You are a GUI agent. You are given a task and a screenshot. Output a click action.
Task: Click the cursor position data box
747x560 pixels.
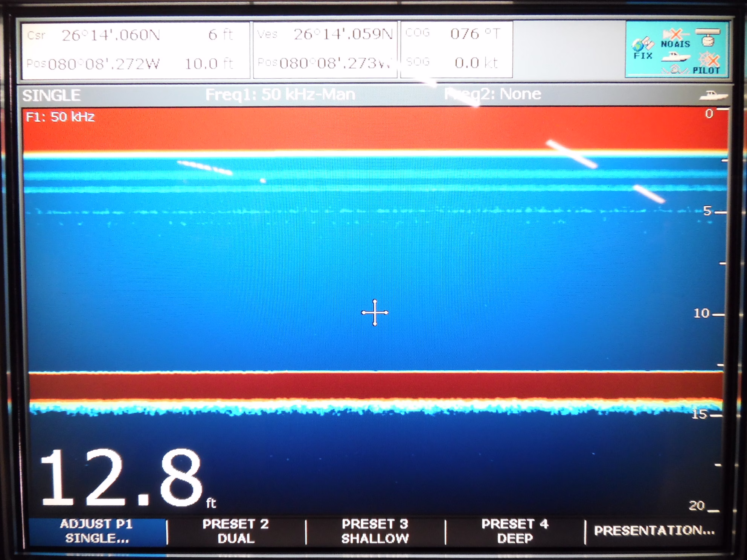[136, 50]
